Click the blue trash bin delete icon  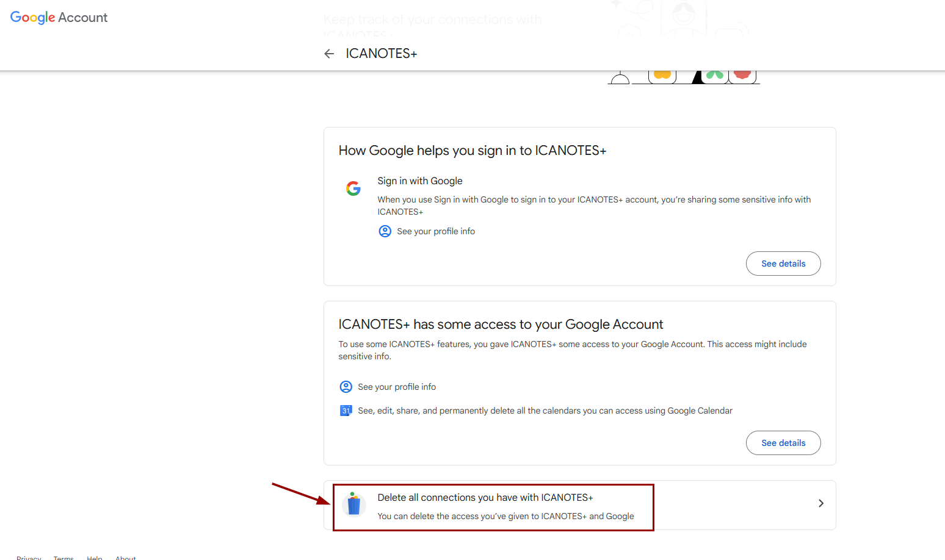(354, 504)
